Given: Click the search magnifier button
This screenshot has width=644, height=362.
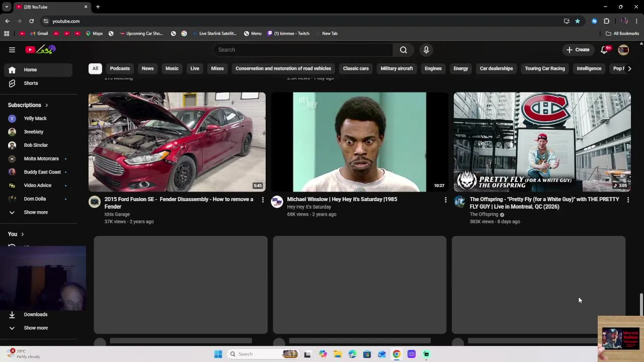Looking at the screenshot, I should pos(403,50).
